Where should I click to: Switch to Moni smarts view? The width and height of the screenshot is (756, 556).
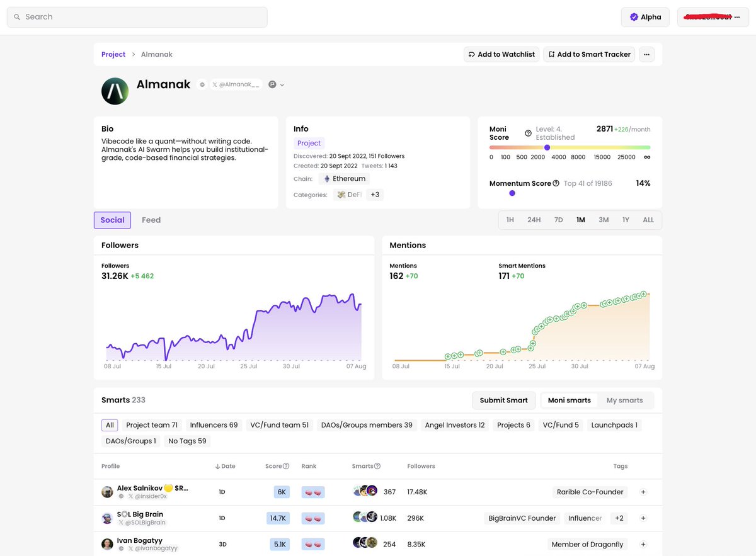click(570, 400)
